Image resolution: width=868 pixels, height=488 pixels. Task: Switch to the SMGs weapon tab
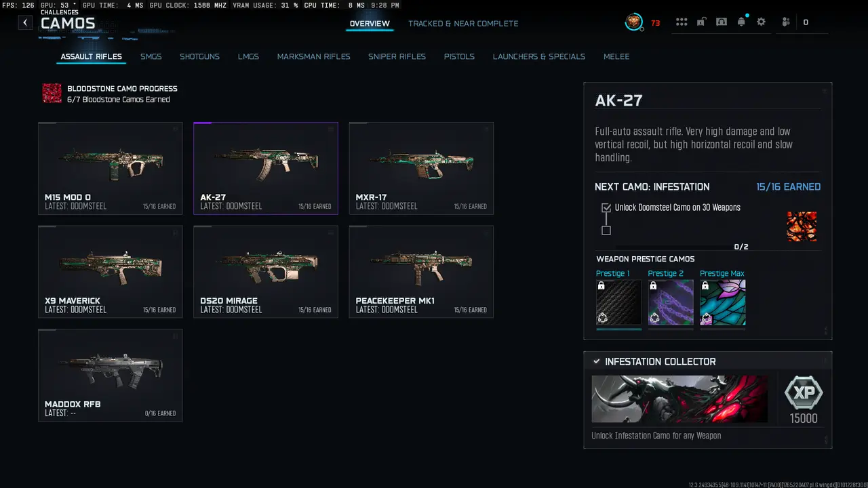pos(151,56)
